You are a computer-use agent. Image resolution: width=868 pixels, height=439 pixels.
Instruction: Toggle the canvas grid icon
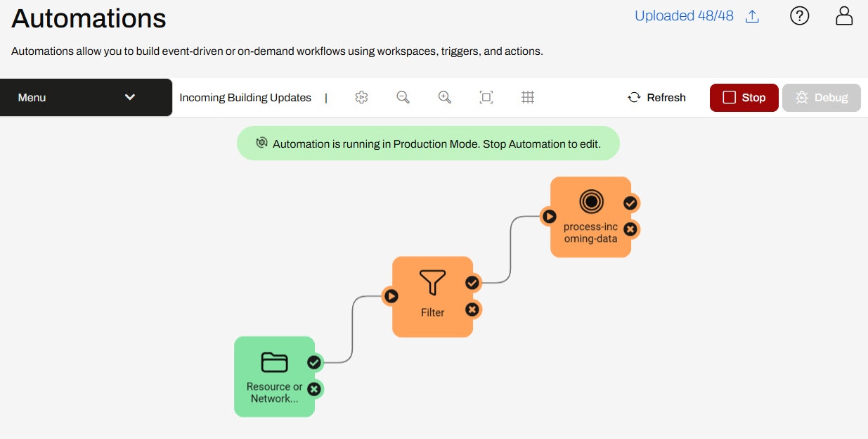(528, 98)
